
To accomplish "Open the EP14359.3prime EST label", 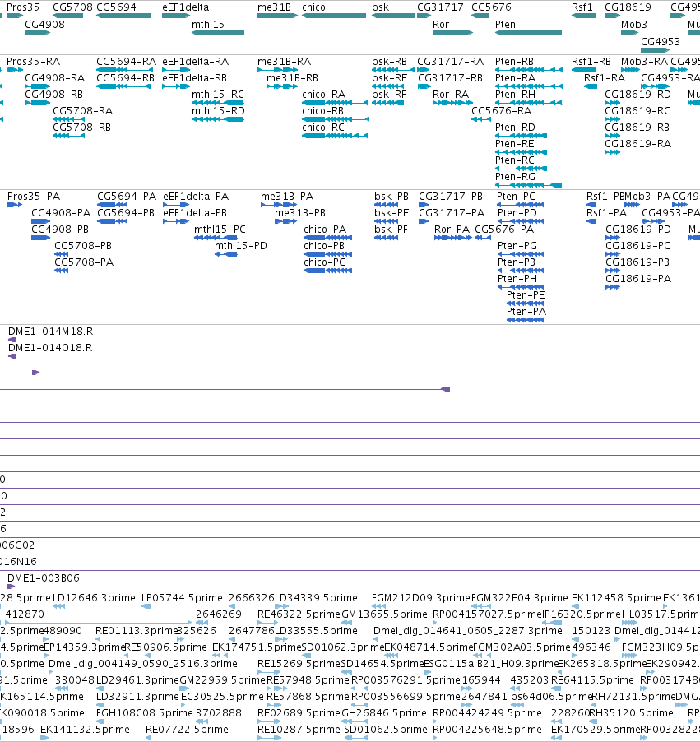I will tap(84, 647).
